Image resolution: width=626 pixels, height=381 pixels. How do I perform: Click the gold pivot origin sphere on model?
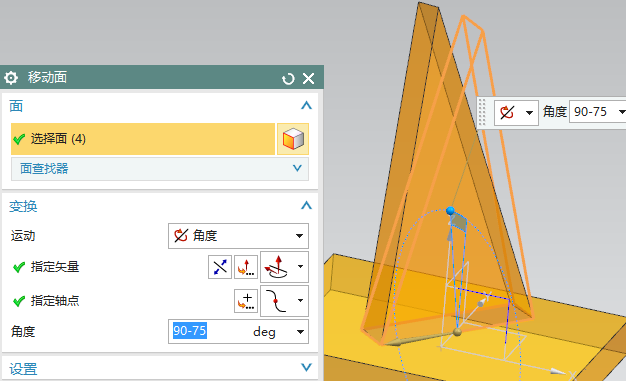coord(458,332)
